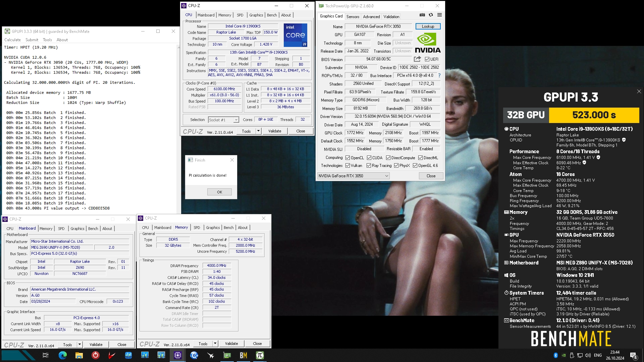
Task: Open the Bench tab in top CPU-Z
Action: tap(272, 15)
